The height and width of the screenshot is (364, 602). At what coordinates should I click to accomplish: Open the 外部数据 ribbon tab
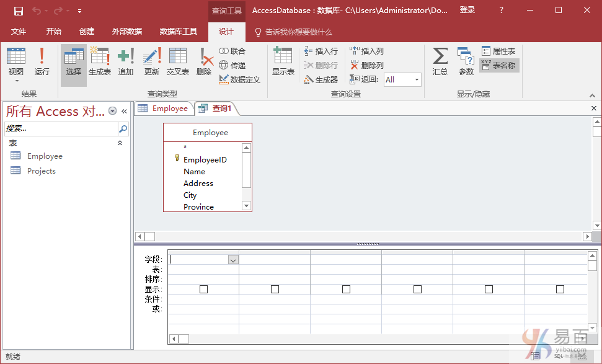tap(126, 32)
